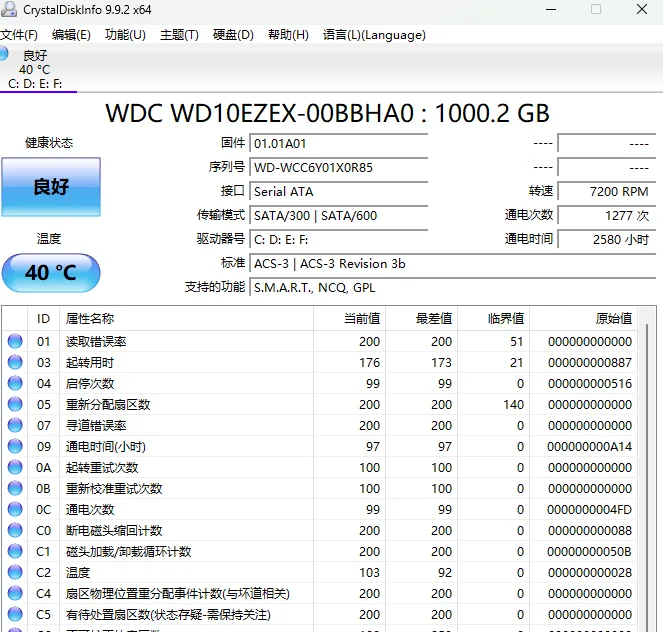This screenshot has height=632, width=663.
Task: Click status icon of row C2 温度
Action: click(15, 572)
